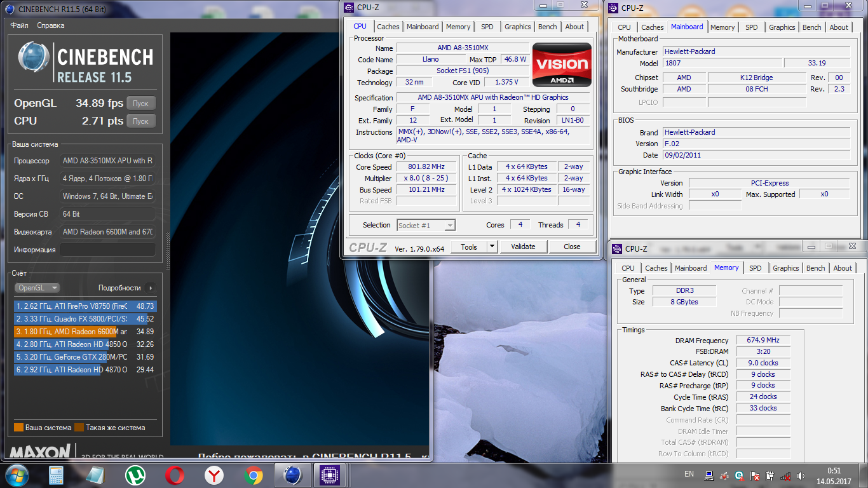
Task: Click the AMD Vision logo in CPU-Z
Action: point(562,65)
